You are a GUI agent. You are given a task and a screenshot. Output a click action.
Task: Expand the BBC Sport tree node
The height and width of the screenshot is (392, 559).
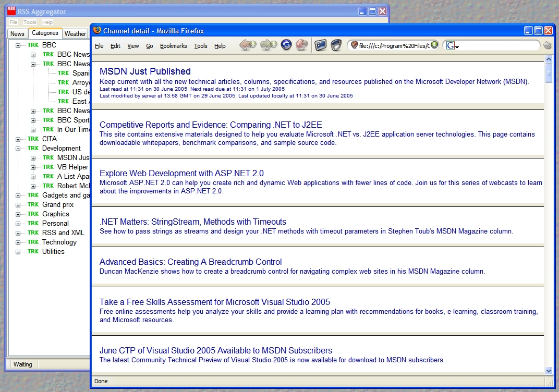pyautogui.click(x=33, y=121)
